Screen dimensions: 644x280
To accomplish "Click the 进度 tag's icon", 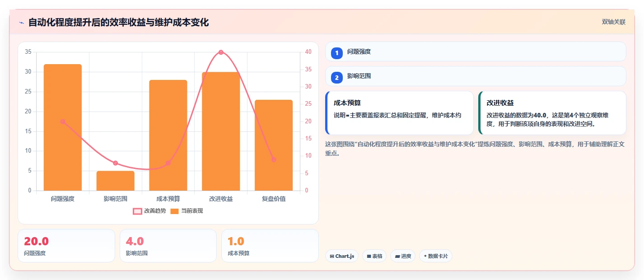I will (397, 256).
